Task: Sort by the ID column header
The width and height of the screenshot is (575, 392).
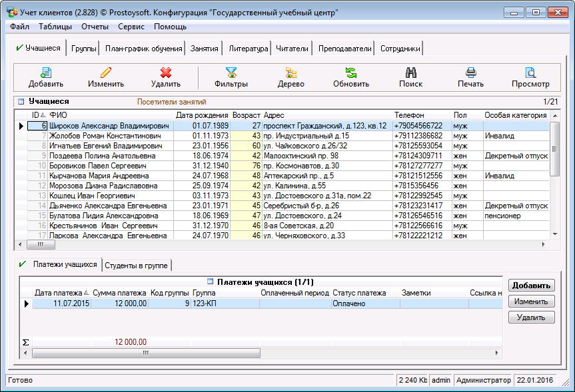Action: coord(37,115)
